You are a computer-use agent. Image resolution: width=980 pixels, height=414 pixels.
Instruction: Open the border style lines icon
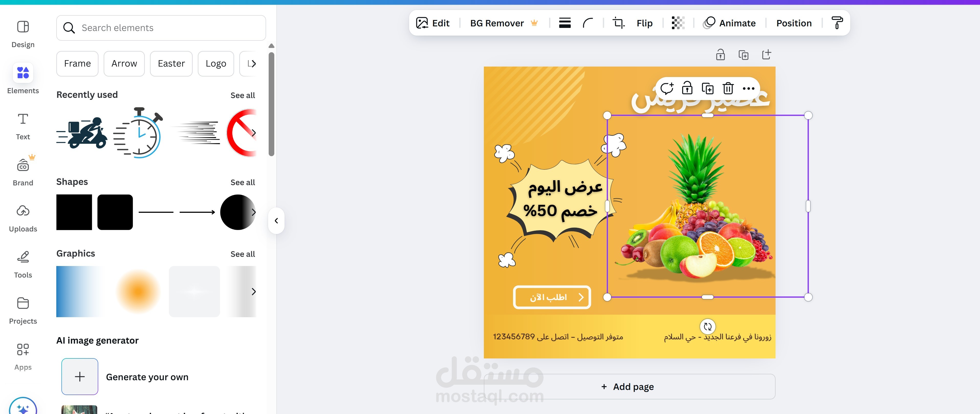point(564,23)
